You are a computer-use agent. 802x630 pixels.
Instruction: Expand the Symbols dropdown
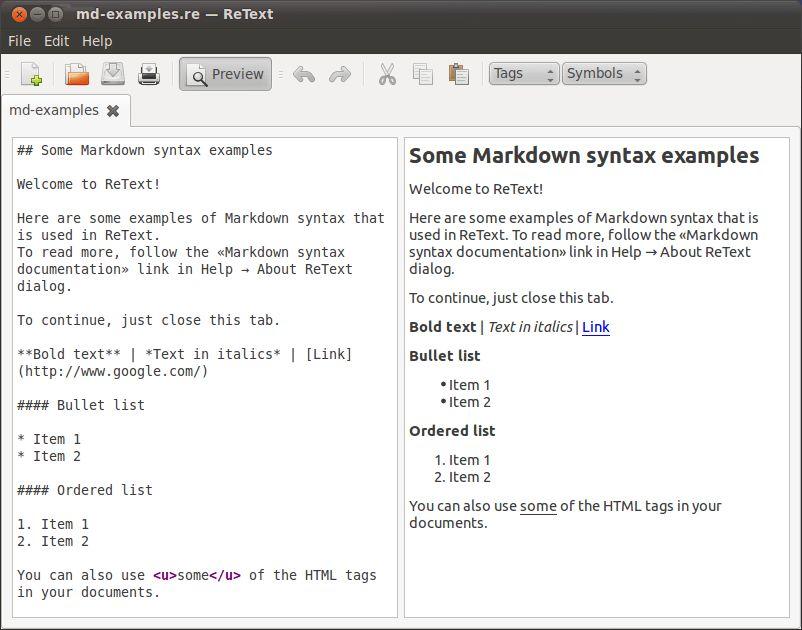(x=604, y=74)
